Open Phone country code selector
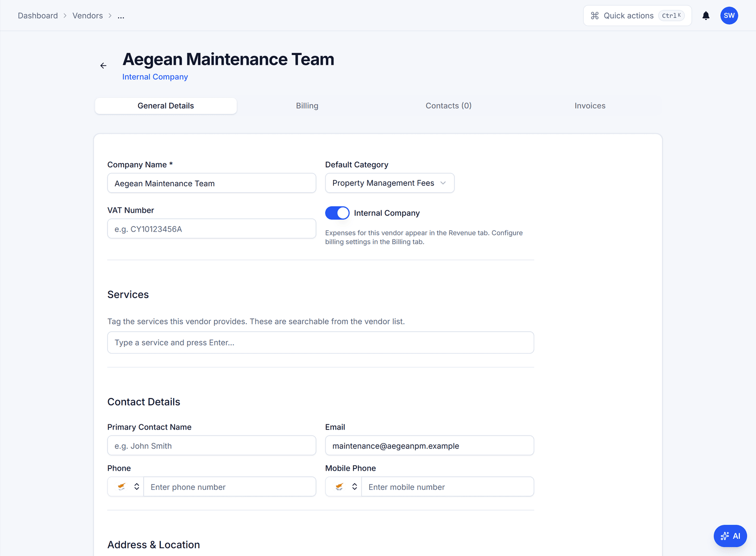The image size is (756, 556). click(x=126, y=486)
